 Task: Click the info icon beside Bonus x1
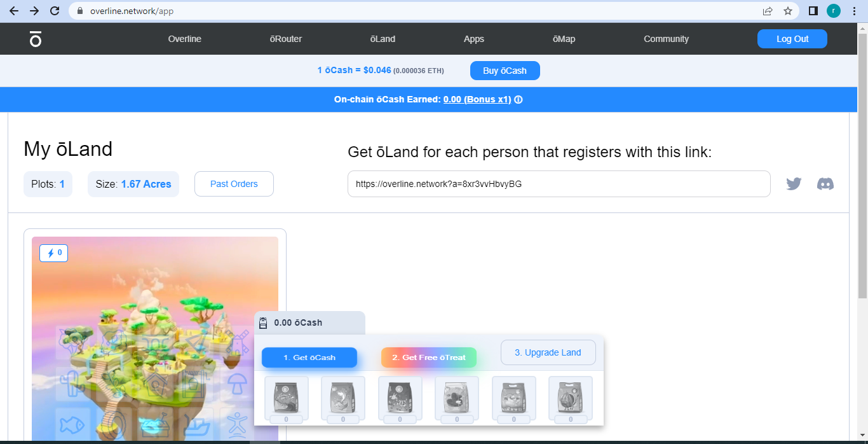pos(519,100)
